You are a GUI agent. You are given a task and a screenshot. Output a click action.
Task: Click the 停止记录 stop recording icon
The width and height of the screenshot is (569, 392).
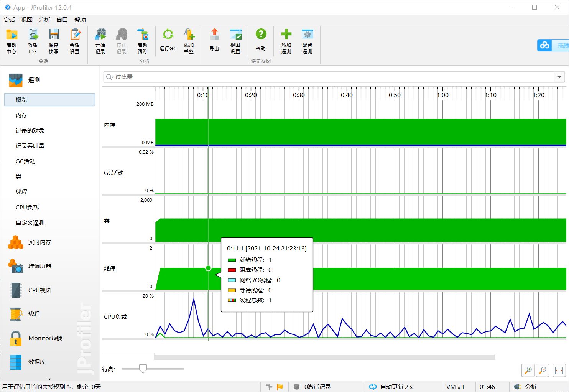click(x=122, y=41)
